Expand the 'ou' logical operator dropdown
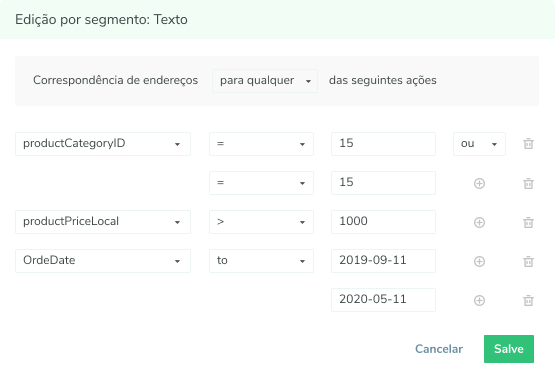Screen dimensions: 555x382 click(479, 144)
